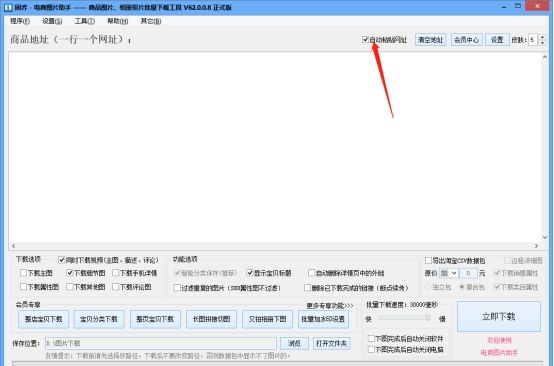Enable the 下载评论图 checkbox
554x366 pixels.
coord(116,287)
